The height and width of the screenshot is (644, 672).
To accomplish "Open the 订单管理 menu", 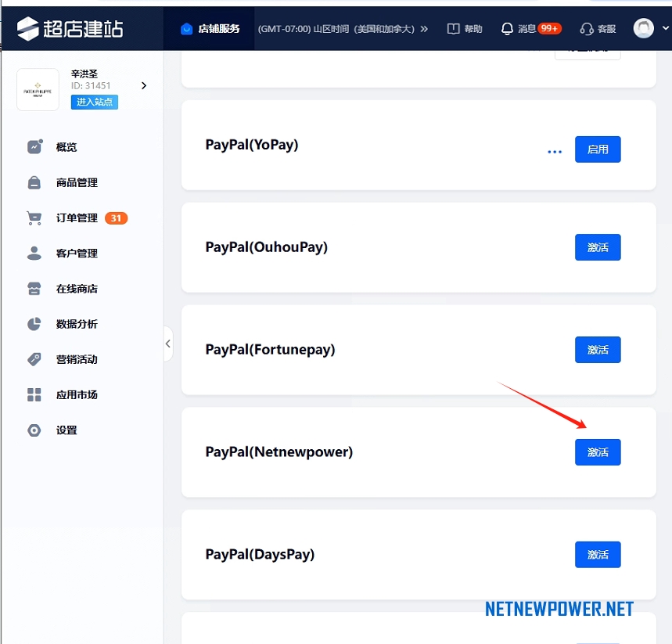I will click(x=77, y=218).
